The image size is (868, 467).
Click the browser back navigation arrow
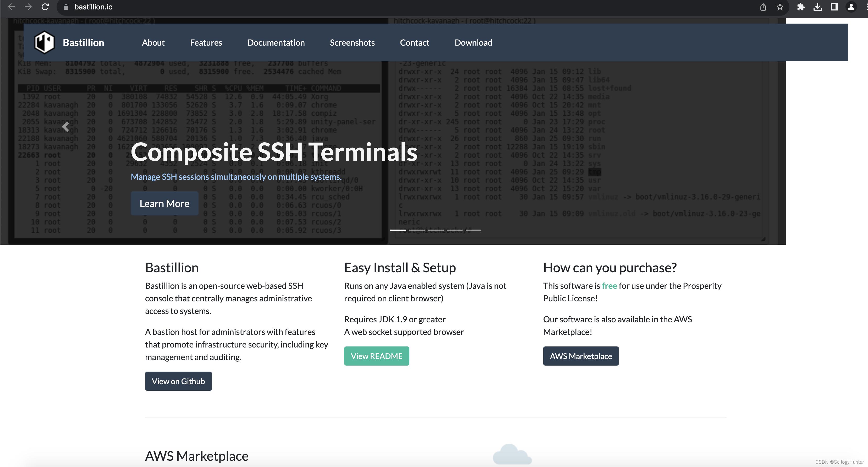[12, 7]
